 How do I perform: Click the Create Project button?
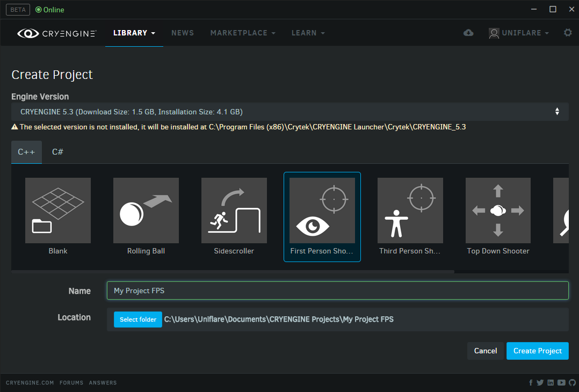point(537,351)
